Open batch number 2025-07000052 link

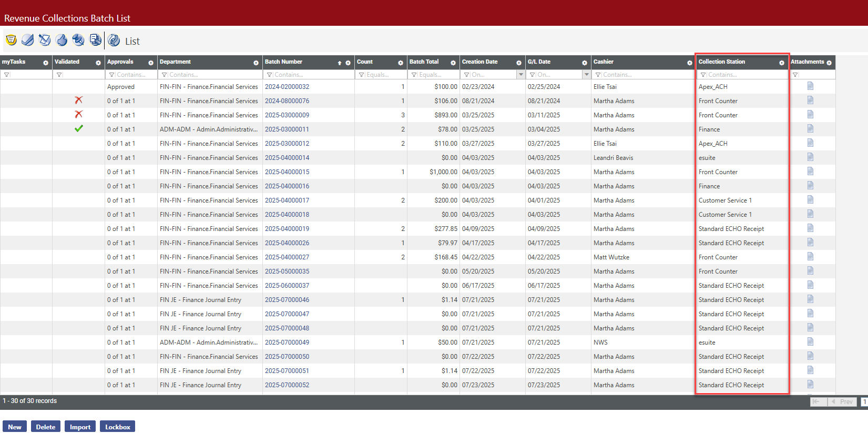(287, 385)
